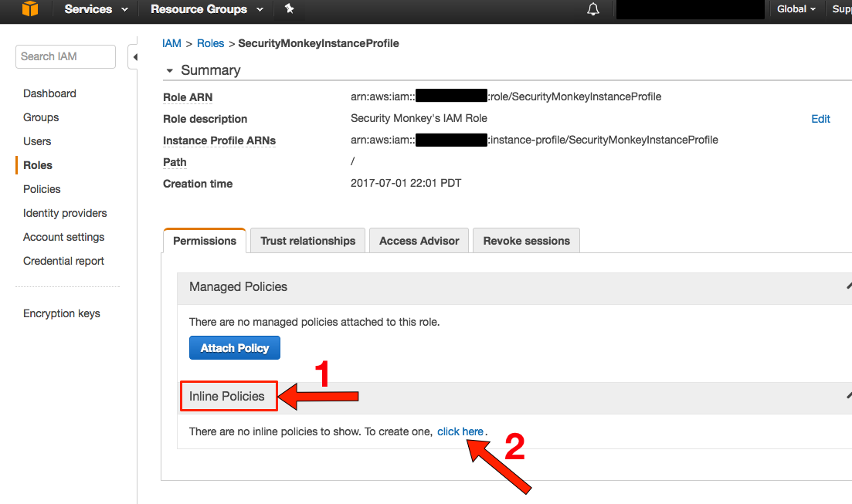Collapse the Inline Policies section header
This screenshot has height=504, width=852.
pyautogui.click(x=514, y=397)
